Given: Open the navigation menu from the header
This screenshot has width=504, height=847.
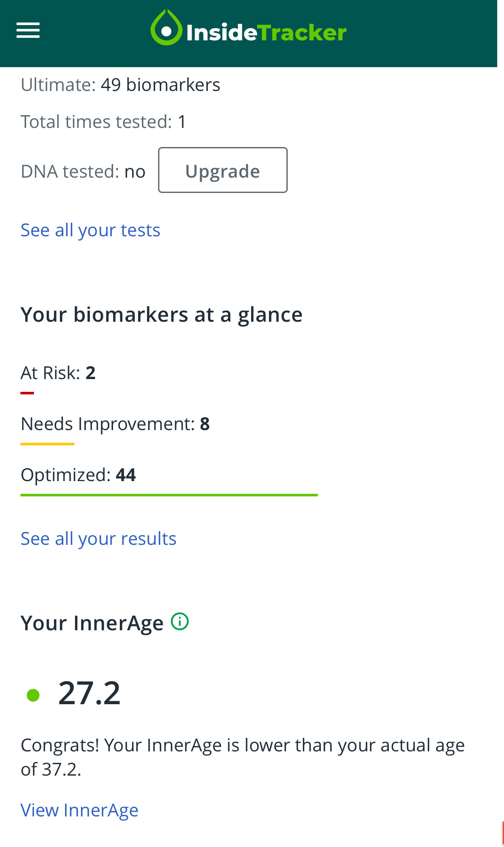Looking at the screenshot, I should [28, 30].
